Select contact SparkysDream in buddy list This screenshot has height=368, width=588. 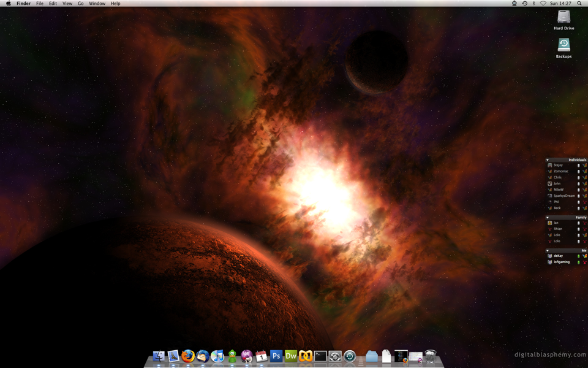(564, 196)
